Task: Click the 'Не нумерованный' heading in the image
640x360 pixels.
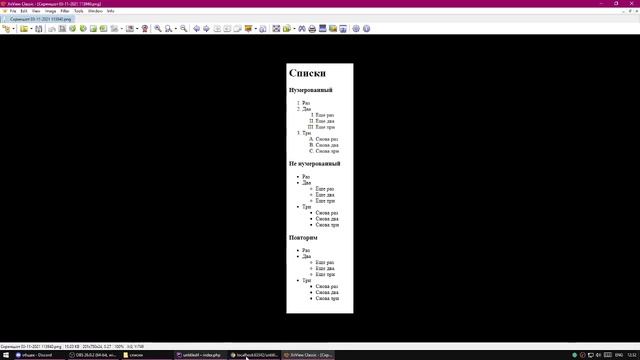Action: (x=315, y=164)
